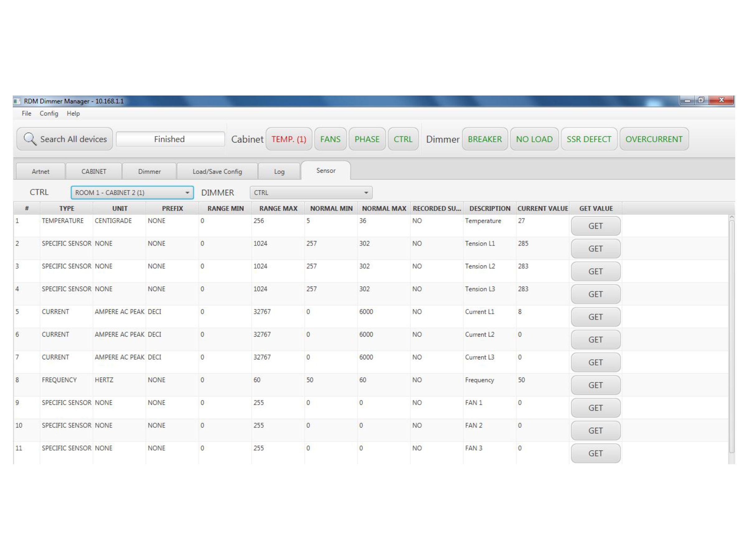Sort by the DESCRIPTION column header

pyautogui.click(x=490, y=209)
